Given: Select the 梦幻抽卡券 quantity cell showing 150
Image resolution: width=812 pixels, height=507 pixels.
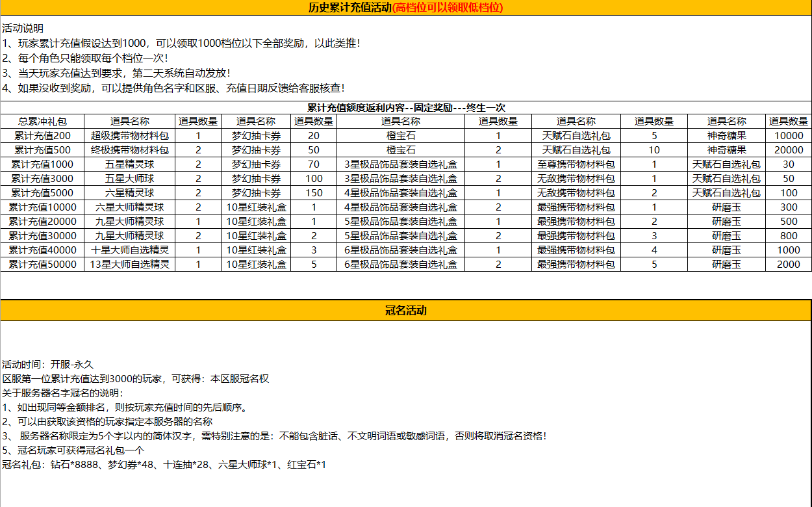Looking at the screenshot, I should pyautogui.click(x=314, y=193).
